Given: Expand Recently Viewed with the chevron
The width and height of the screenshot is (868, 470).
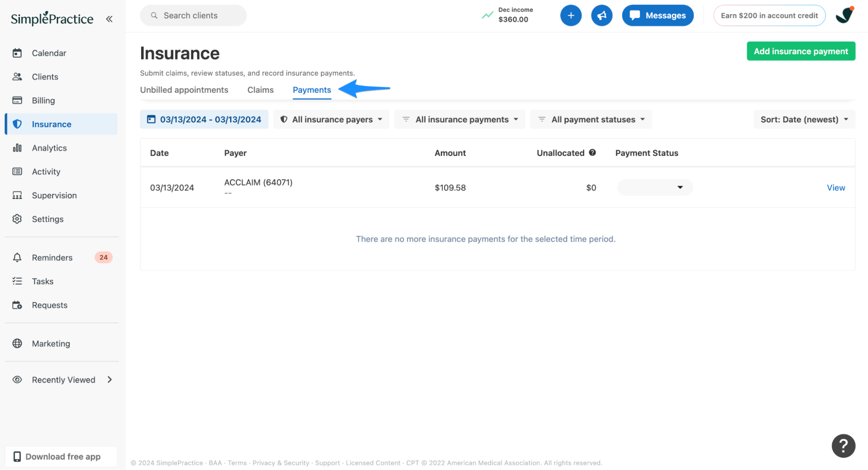Looking at the screenshot, I should click(110, 380).
